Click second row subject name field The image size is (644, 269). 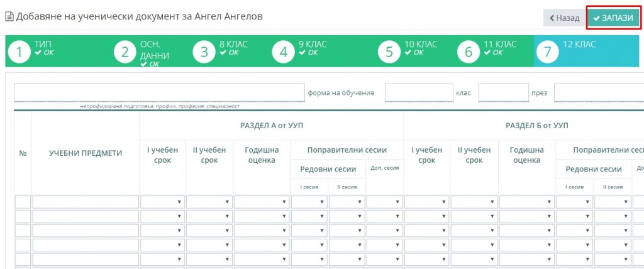(x=86, y=216)
